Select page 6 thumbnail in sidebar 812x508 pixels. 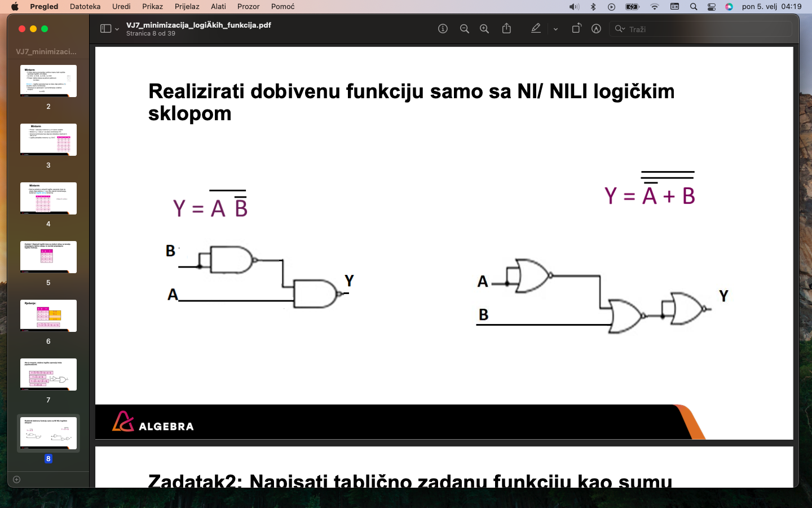[x=48, y=316]
